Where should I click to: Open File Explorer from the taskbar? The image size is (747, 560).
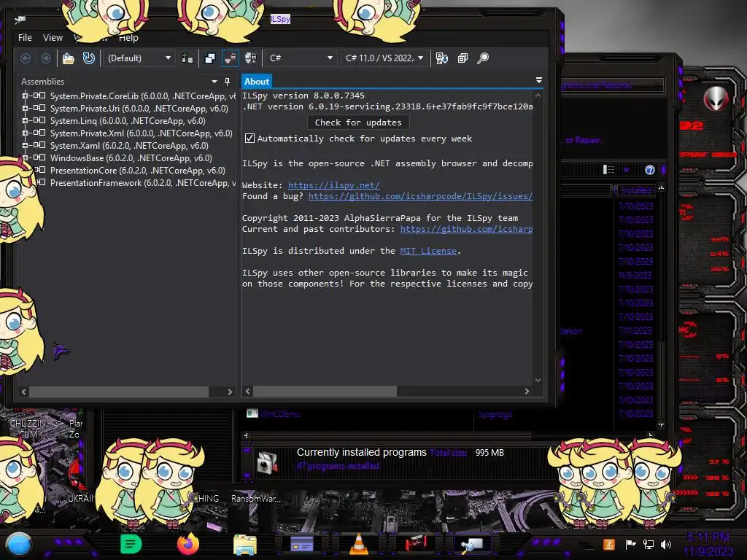tap(245, 544)
